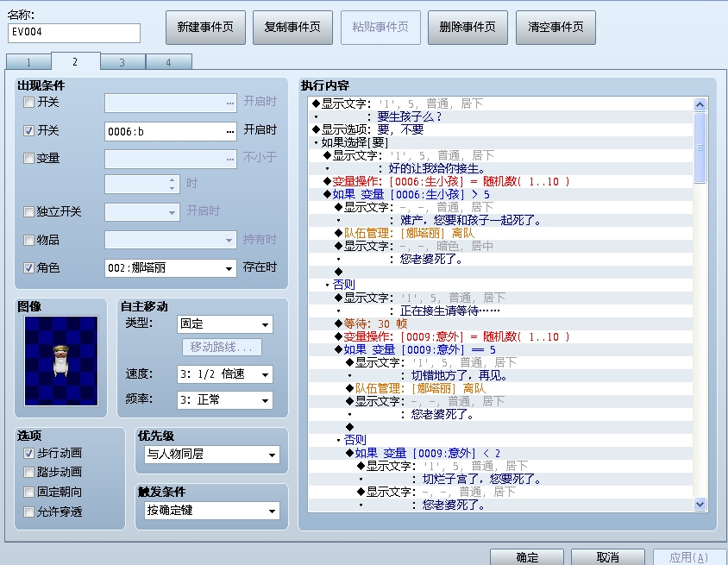Open the disabled 物品 dropdown
Viewport: 728px width, 565px height.
click(x=171, y=240)
